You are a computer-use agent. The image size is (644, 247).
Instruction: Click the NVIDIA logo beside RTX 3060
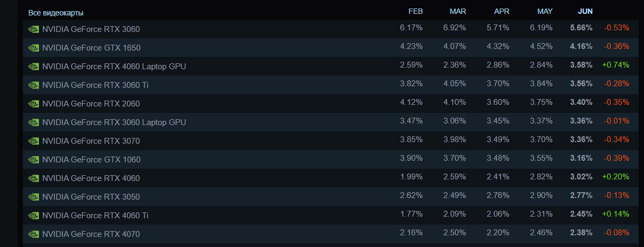tap(34, 29)
